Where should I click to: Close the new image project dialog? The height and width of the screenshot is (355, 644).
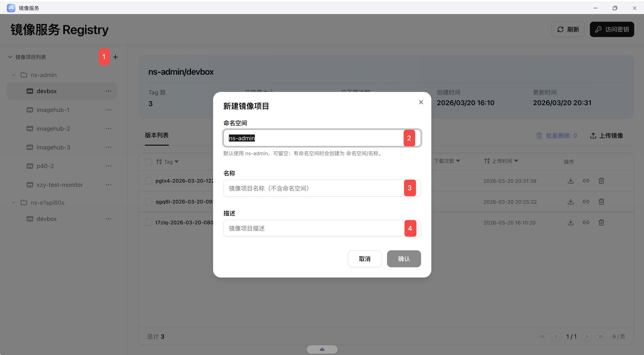[x=421, y=102]
